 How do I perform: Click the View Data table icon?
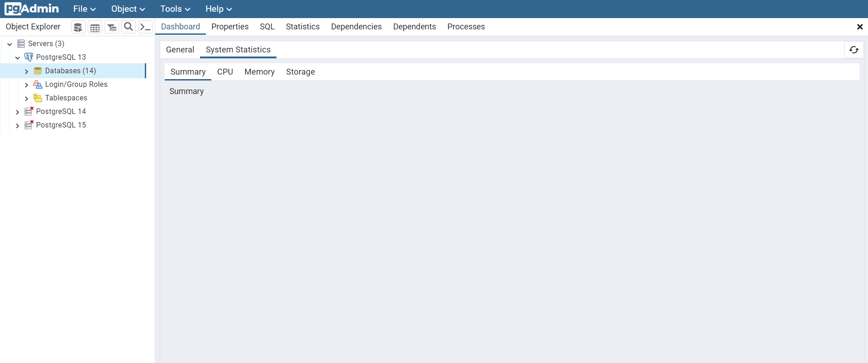click(x=95, y=27)
